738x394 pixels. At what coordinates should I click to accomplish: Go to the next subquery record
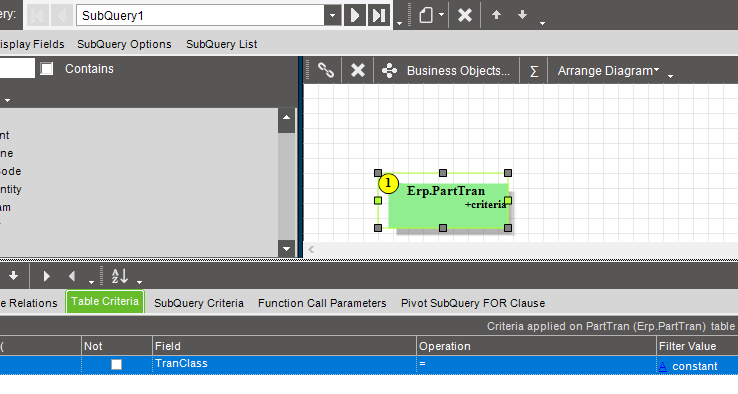(x=355, y=16)
